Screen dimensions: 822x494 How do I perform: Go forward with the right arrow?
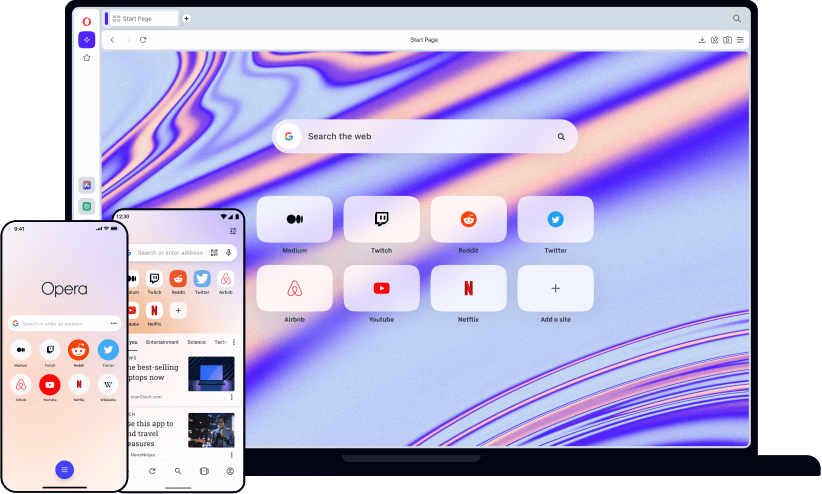pyautogui.click(x=128, y=40)
